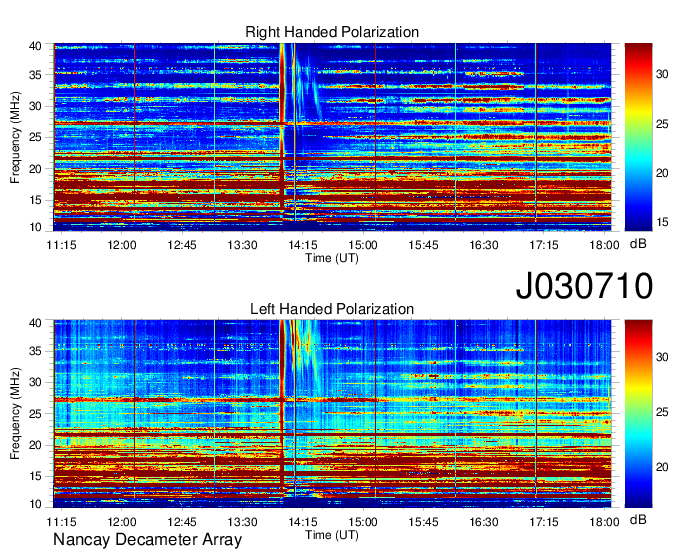
Task: Click the 16:30 tick label on top plot
Action: coord(484,245)
